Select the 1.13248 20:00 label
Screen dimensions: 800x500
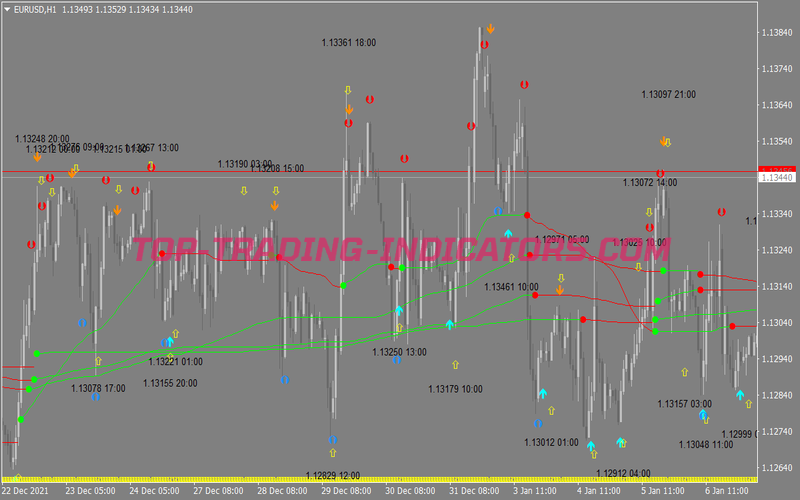click(x=42, y=139)
